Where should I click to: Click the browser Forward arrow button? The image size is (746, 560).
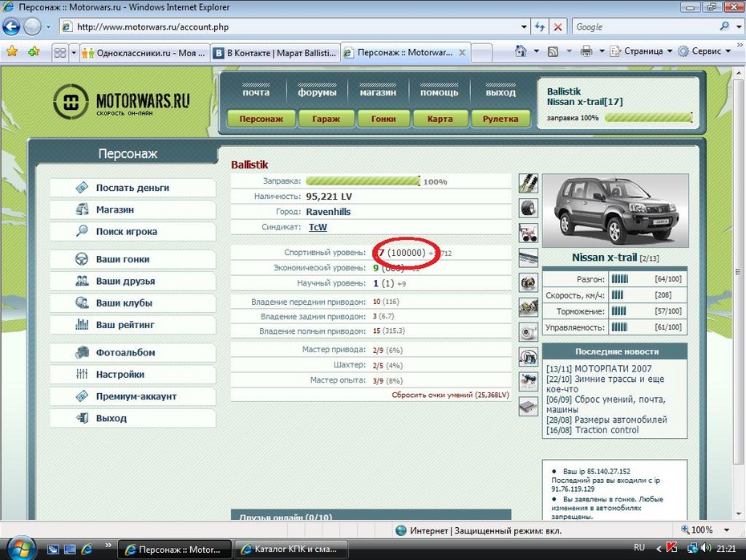[32, 26]
